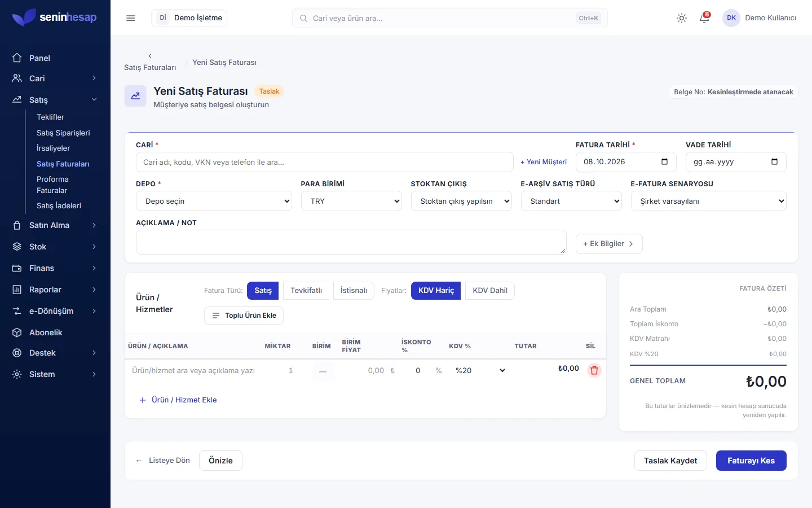812x508 pixels.
Task: Expand the KDV %20 rate dropdown
Action: 480,370
